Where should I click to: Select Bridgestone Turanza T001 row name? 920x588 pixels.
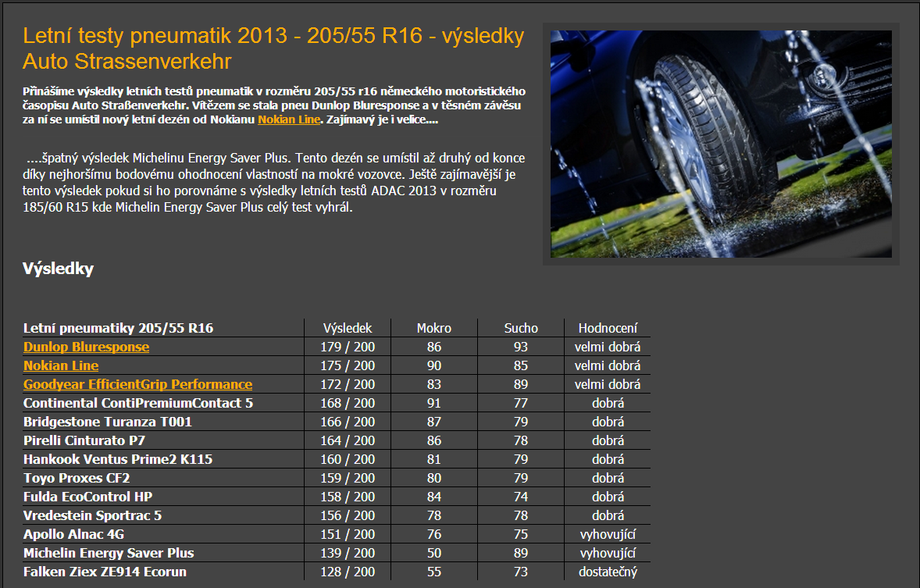tap(108, 422)
